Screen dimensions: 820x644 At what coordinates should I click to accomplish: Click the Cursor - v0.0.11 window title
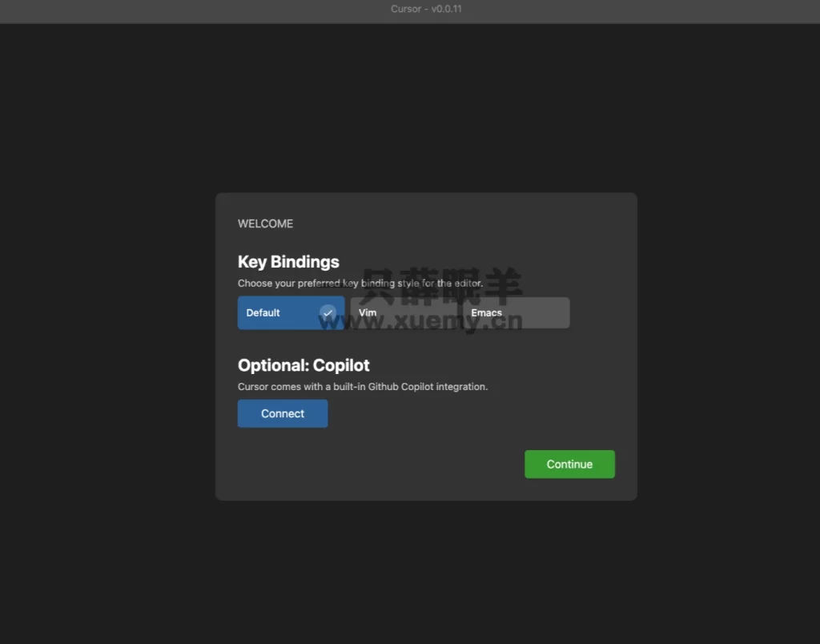click(426, 9)
